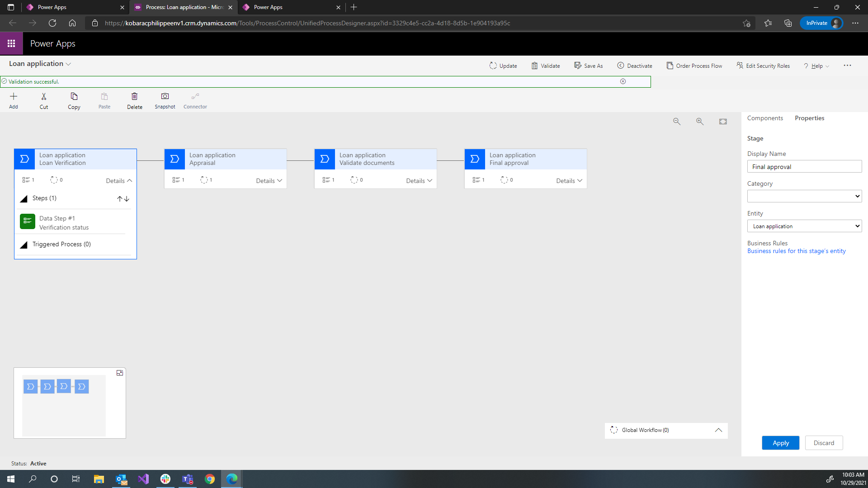Collapse the Triggered Process (0) section

tap(24, 244)
